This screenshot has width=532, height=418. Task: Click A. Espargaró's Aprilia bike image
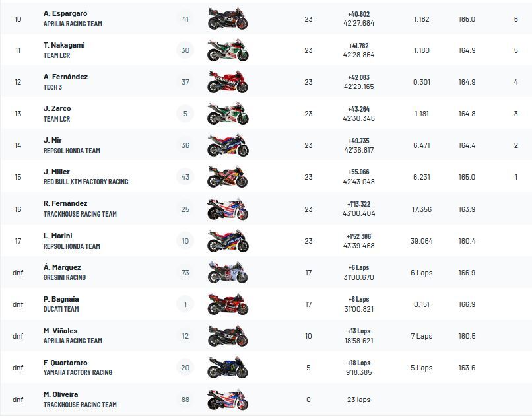pos(228,19)
